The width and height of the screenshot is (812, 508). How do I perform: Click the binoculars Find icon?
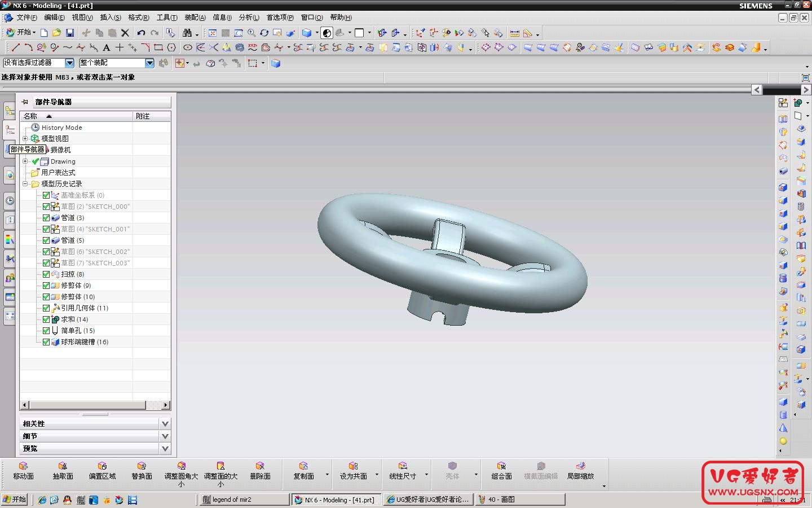click(187, 33)
